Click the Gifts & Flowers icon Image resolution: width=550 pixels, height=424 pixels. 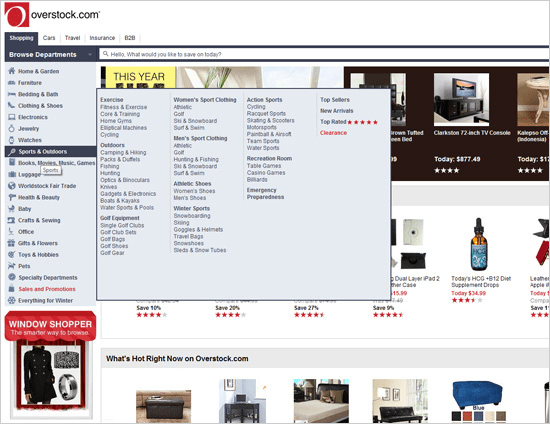12,243
